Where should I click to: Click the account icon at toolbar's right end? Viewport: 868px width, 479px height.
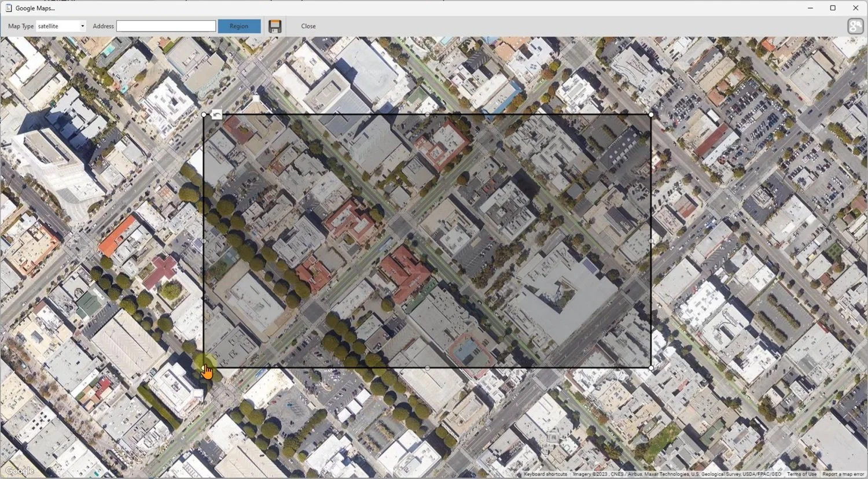tap(855, 26)
